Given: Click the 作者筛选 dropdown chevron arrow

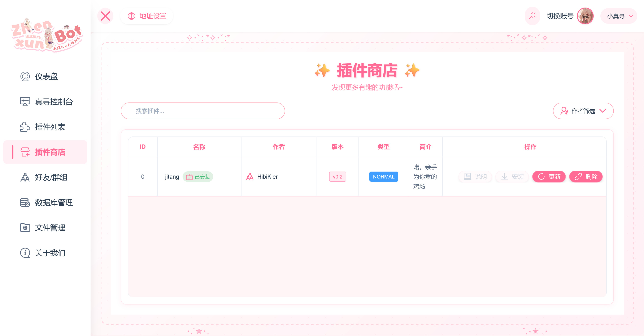Looking at the screenshot, I should 603,111.
